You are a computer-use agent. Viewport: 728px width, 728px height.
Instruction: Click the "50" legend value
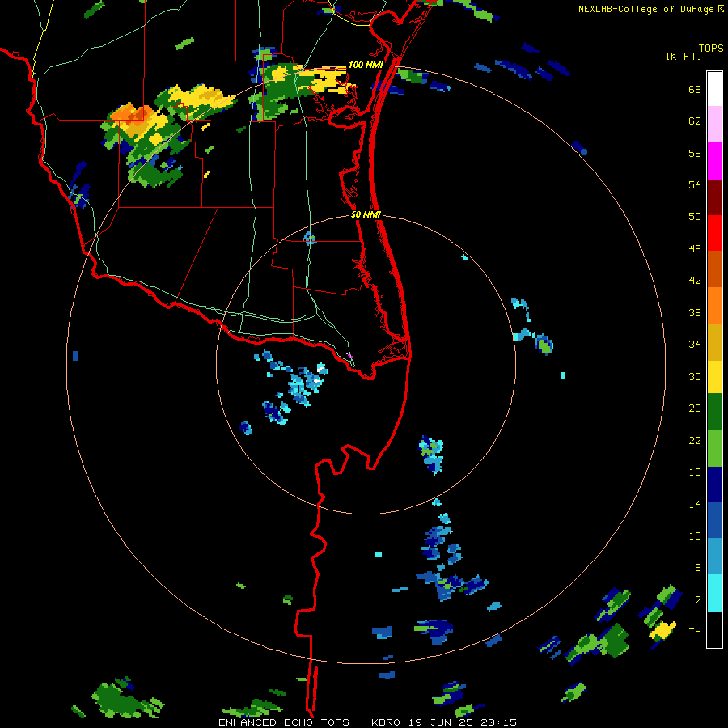point(695,217)
